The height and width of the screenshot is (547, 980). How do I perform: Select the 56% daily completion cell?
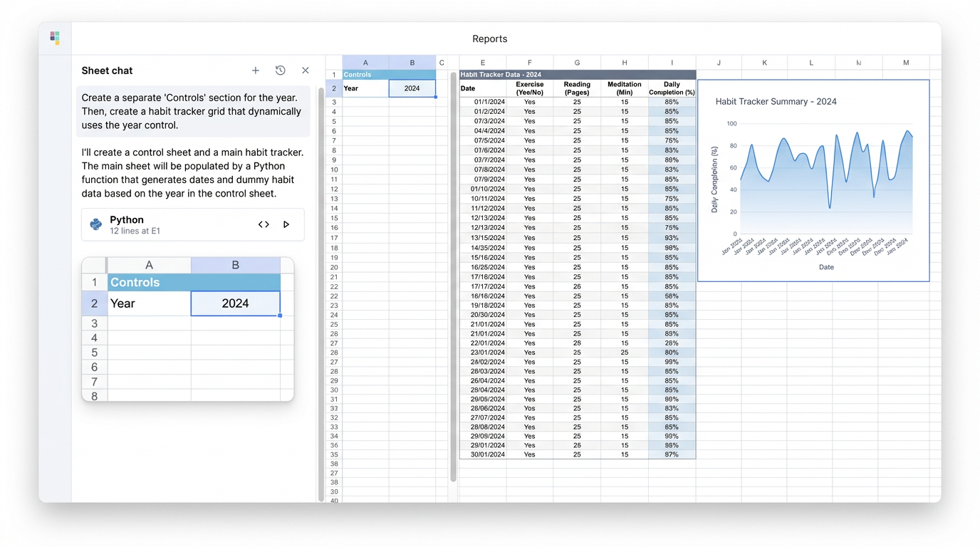[672, 296]
